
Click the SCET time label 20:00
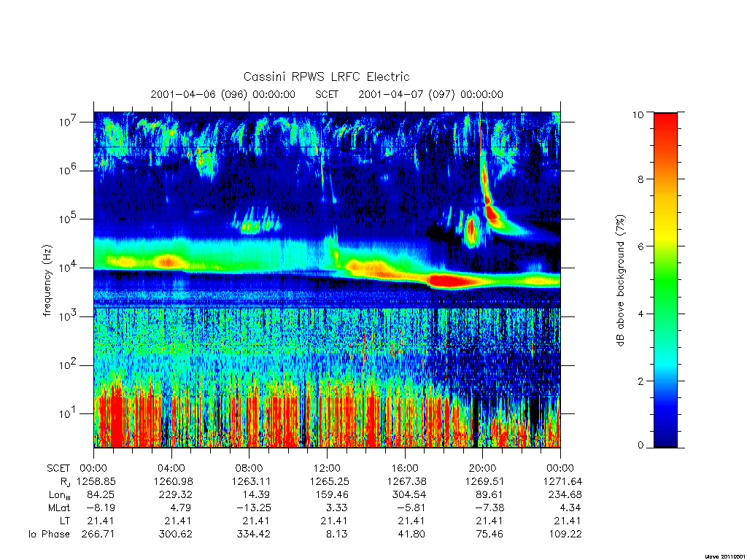[483, 468]
